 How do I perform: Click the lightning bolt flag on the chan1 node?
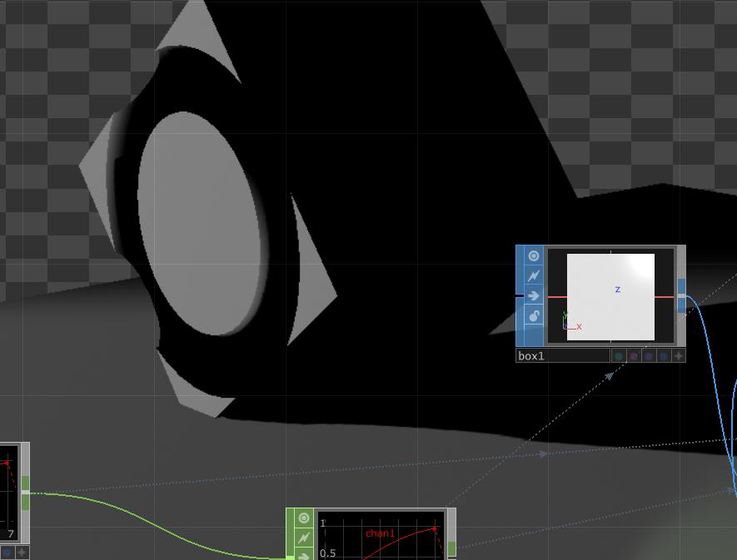tap(304, 538)
